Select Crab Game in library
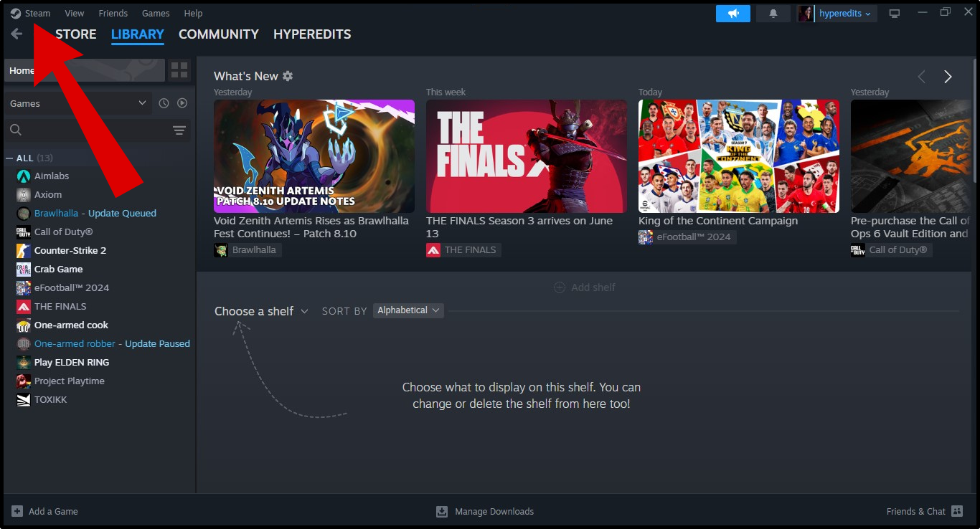This screenshot has width=980, height=529. (x=58, y=269)
